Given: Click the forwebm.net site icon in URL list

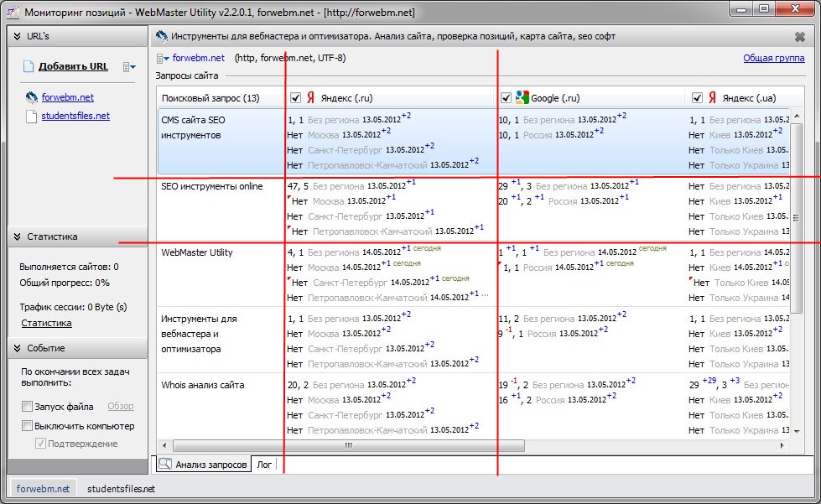Looking at the screenshot, I should click(x=31, y=97).
